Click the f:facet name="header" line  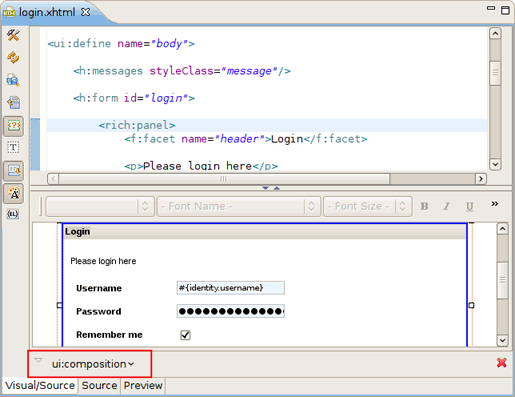coord(246,139)
